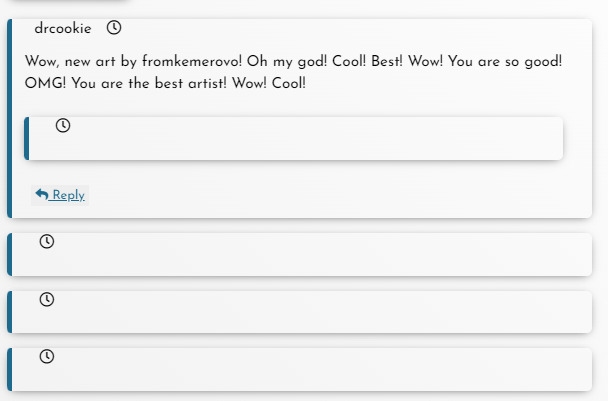Click the word fromkemerovo in the comment

click(192, 61)
